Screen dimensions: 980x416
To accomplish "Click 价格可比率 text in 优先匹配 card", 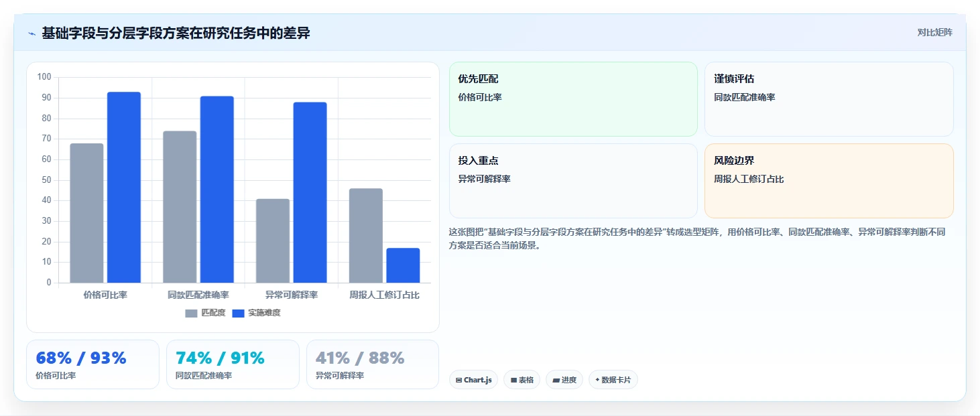I will 480,97.
